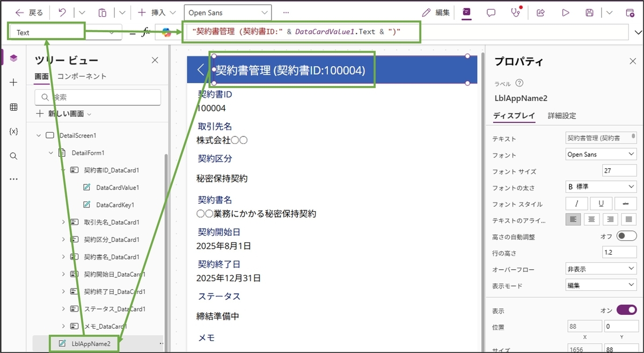Select DataCardValue1 in the tree
Screen dimensions: 644x353
(x=118, y=188)
